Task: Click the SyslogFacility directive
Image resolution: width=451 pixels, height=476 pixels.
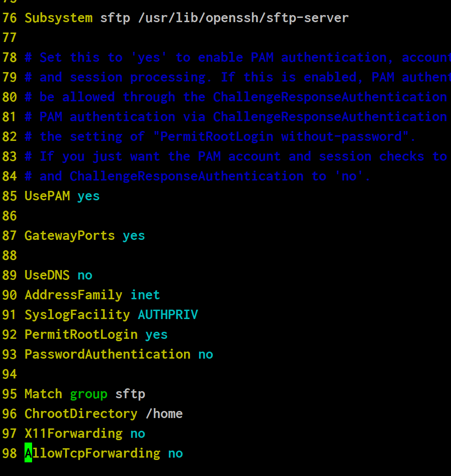Action: pyautogui.click(x=77, y=315)
